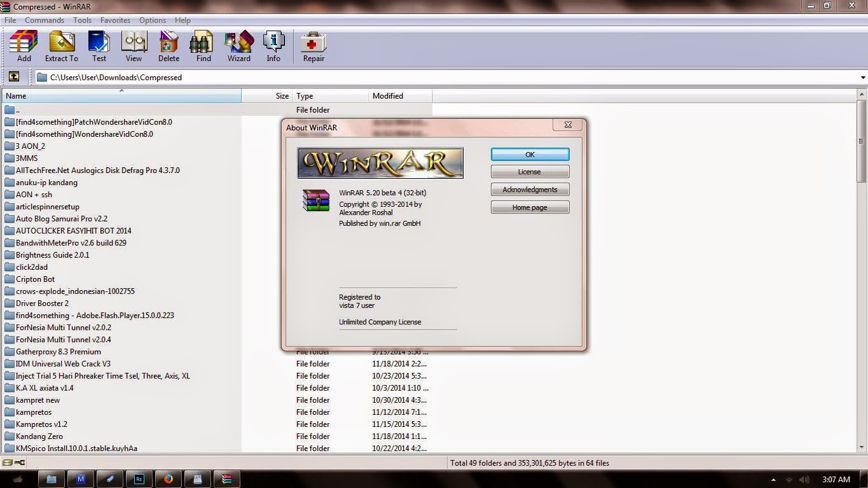Select folder 'Driver Booster 2'
868x488 pixels.
click(42, 303)
